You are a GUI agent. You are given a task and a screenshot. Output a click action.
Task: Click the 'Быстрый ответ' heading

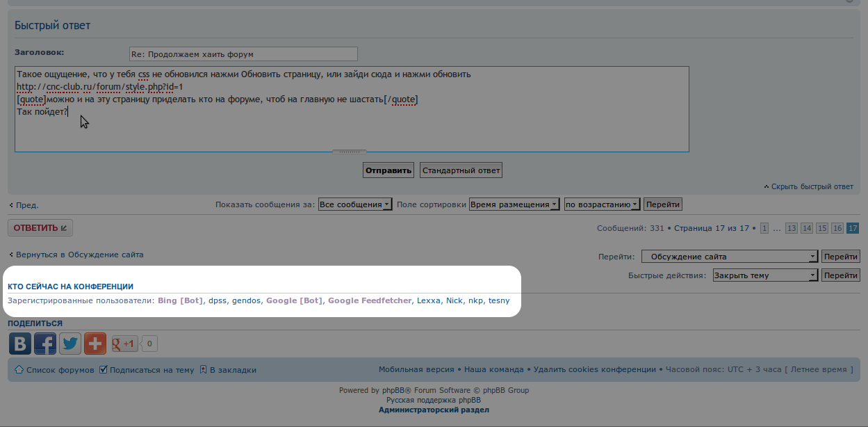click(x=53, y=26)
